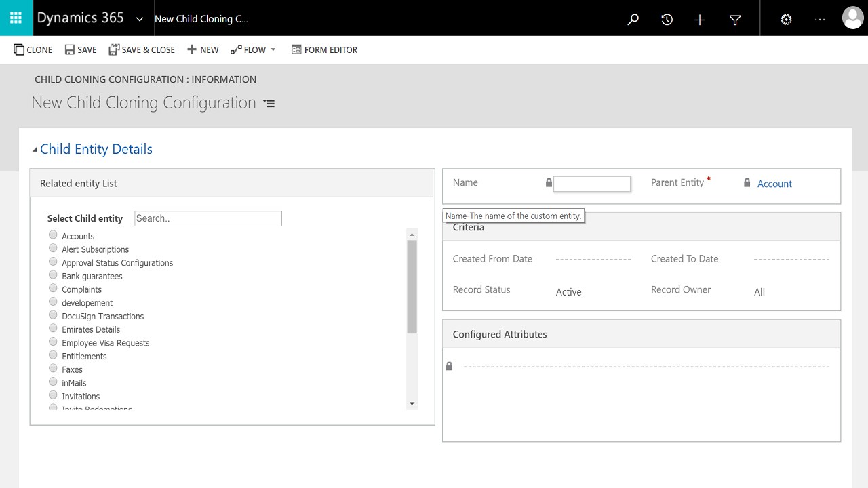Open the Account parent entity link
The width and height of the screenshot is (868, 488).
pyautogui.click(x=774, y=184)
